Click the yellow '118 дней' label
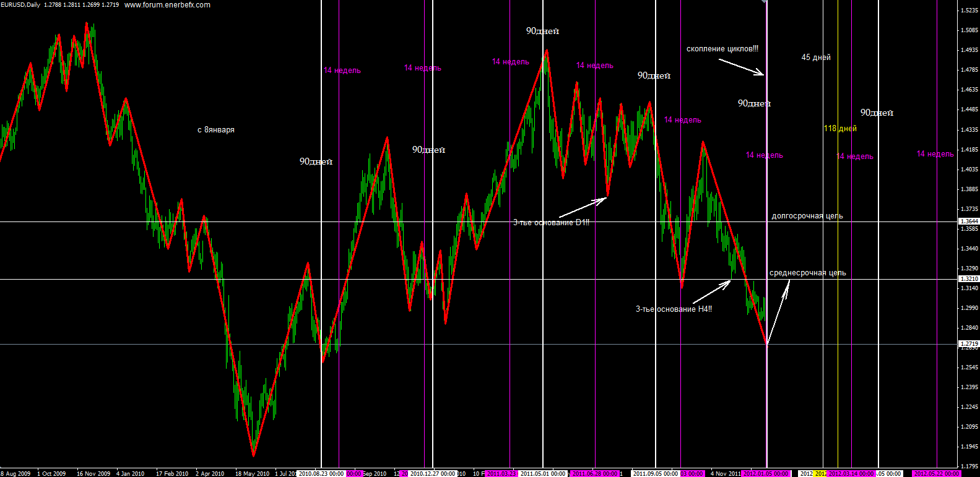 coord(840,129)
